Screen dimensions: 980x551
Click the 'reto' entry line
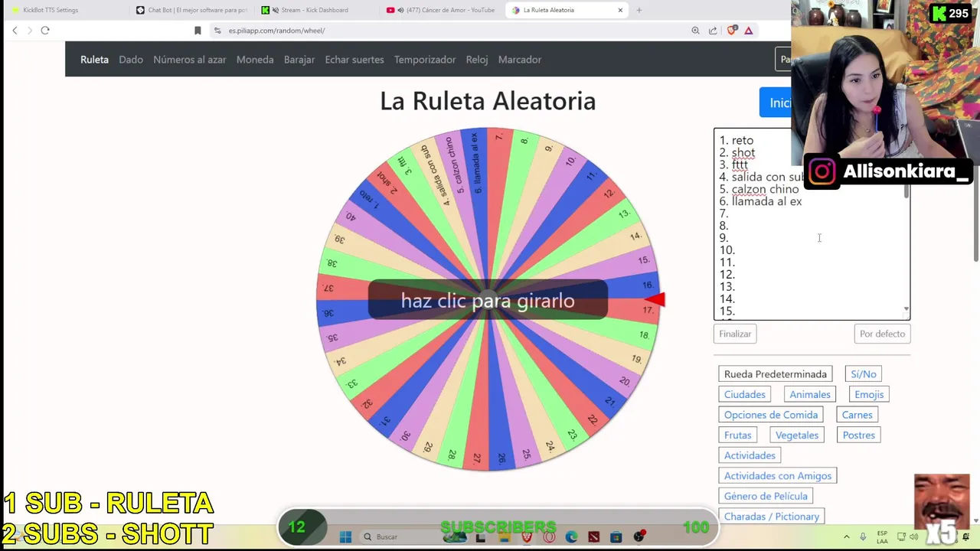pyautogui.click(x=743, y=140)
